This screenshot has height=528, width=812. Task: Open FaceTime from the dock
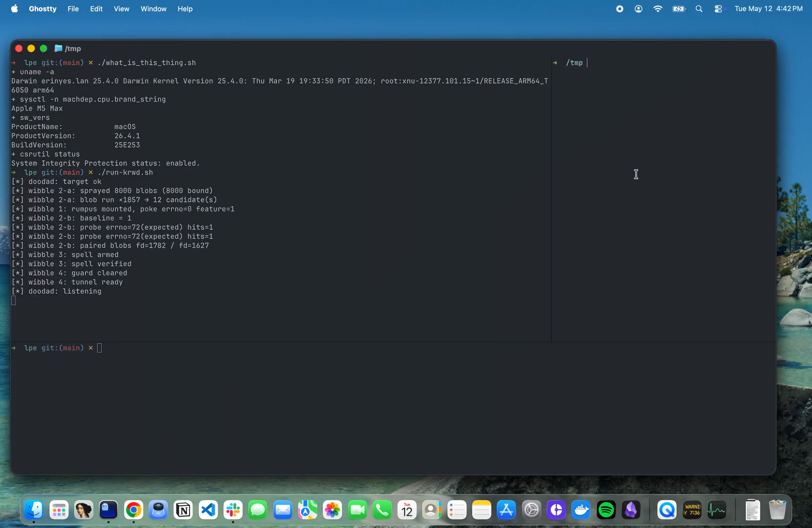point(358,510)
